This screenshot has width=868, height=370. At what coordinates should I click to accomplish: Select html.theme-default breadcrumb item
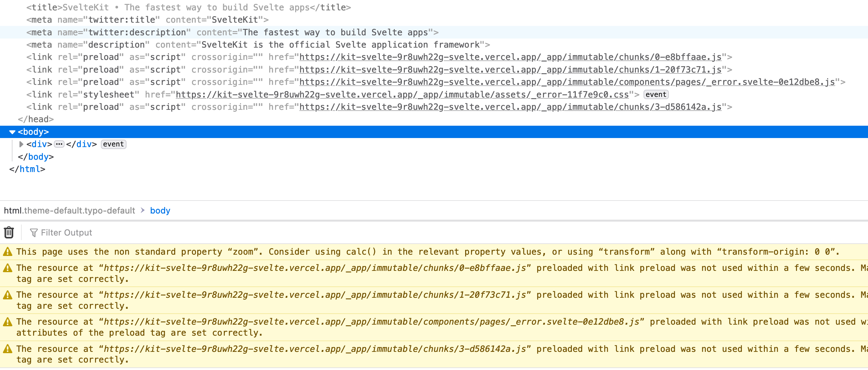[x=69, y=210]
